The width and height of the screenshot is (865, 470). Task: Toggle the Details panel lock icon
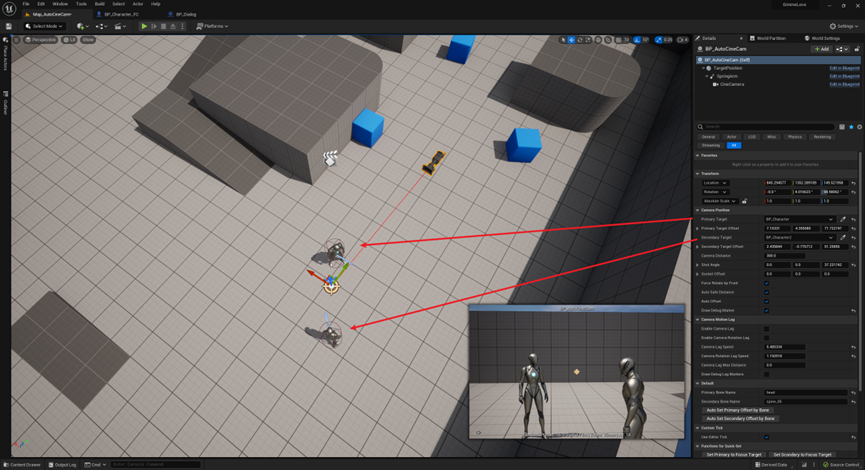tap(857, 49)
